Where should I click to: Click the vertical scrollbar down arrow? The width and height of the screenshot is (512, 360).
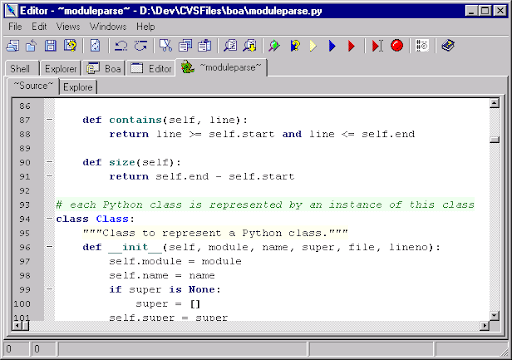tap(494, 315)
